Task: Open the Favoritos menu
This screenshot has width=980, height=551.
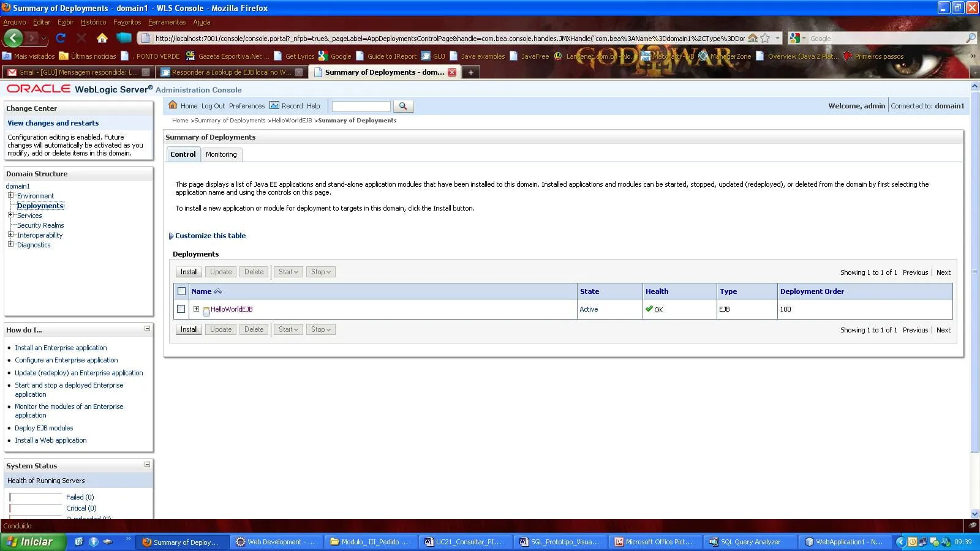Action: [x=127, y=22]
